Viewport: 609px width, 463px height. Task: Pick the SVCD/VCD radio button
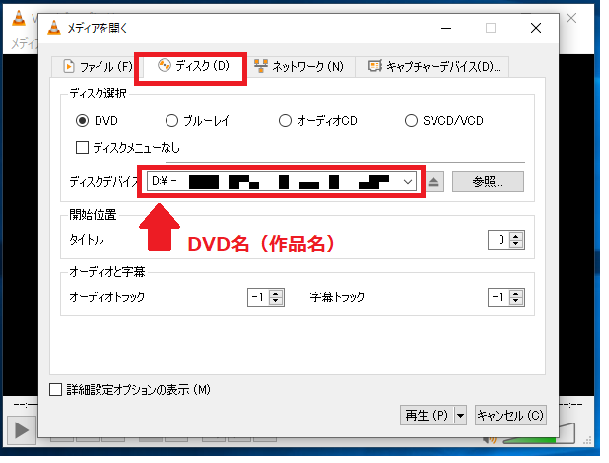[x=411, y=121]
